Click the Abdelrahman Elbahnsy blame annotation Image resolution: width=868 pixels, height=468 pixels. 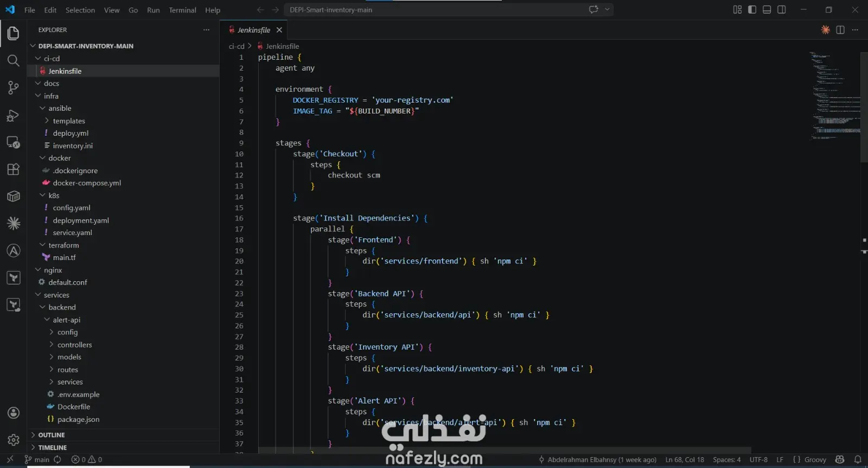(597, 460)
